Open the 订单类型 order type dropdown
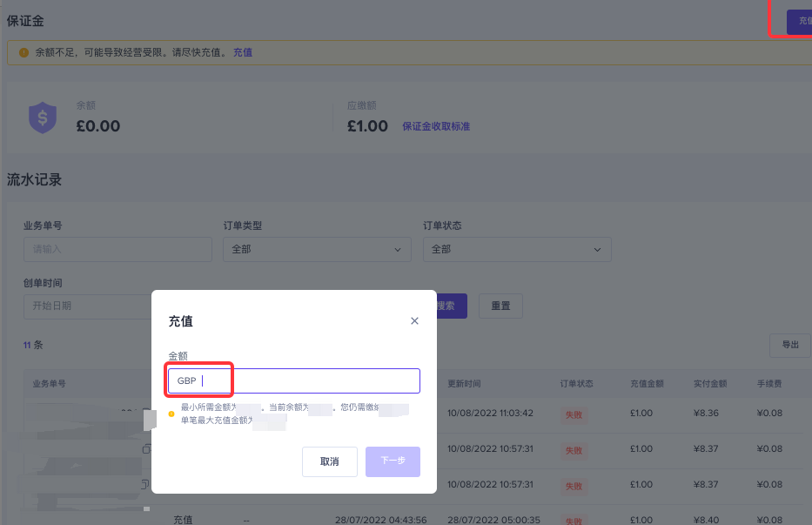Viewport: 812px width, 525px height. (317, 249)
